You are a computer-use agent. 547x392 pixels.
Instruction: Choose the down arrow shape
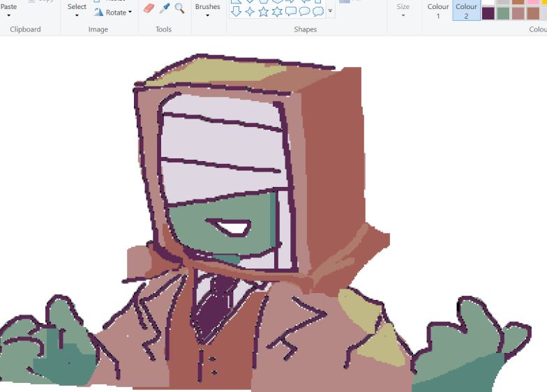pyautogui.click(x=236, y=11)
